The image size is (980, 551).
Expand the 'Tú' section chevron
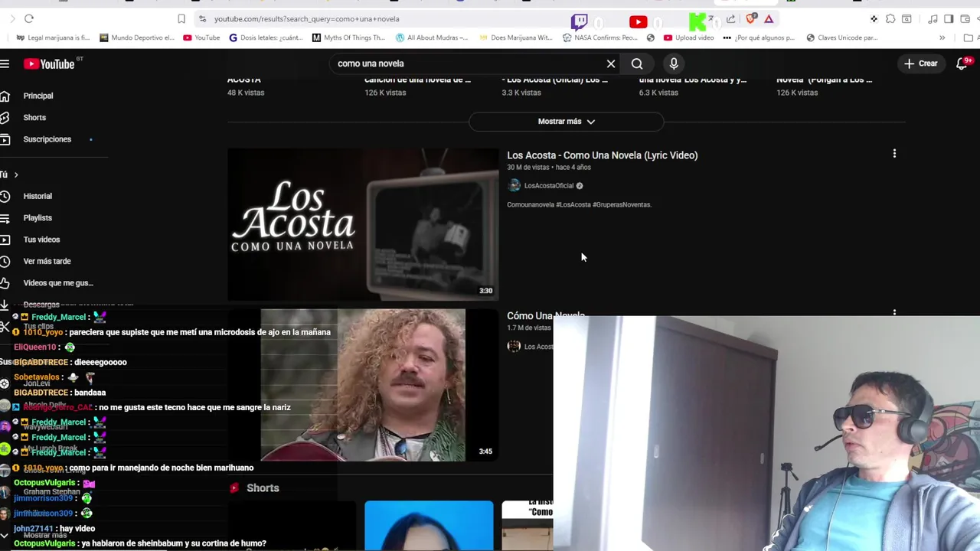[15, 174]
